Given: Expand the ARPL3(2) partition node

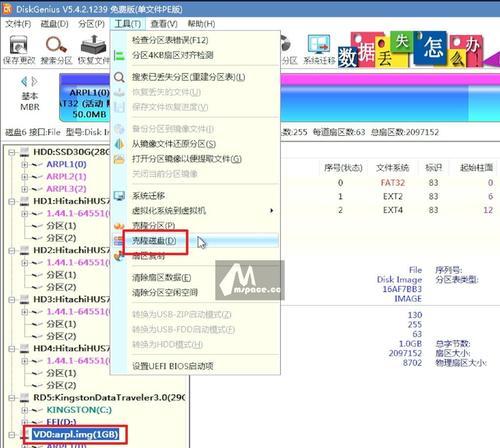Looking at the screenshot, I should tap(24, 189).
